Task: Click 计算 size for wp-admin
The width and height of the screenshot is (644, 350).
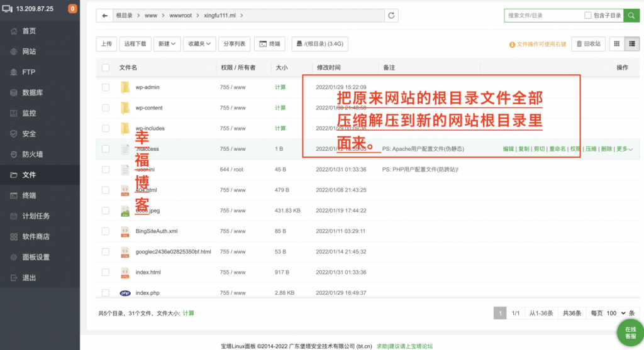Action: pos(280,87)
